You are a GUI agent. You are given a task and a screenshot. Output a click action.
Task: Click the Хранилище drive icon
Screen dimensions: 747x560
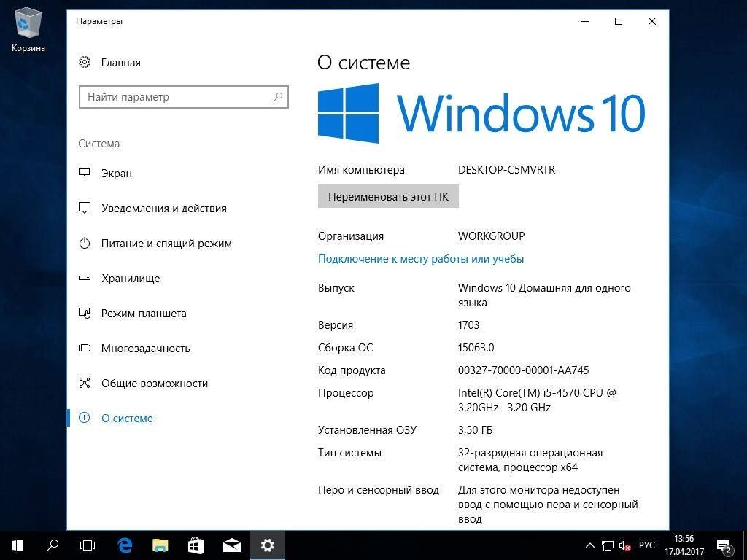tap(85, 278)
